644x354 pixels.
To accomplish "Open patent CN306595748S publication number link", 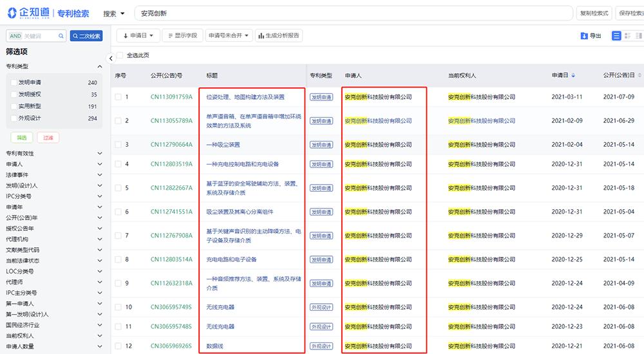I will click(171, 326).
